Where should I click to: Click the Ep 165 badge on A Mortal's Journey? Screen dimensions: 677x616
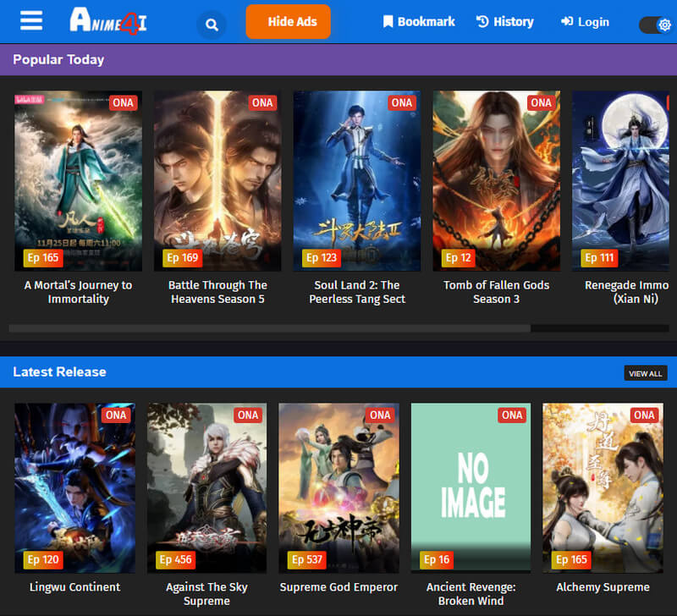pos(43,258)
